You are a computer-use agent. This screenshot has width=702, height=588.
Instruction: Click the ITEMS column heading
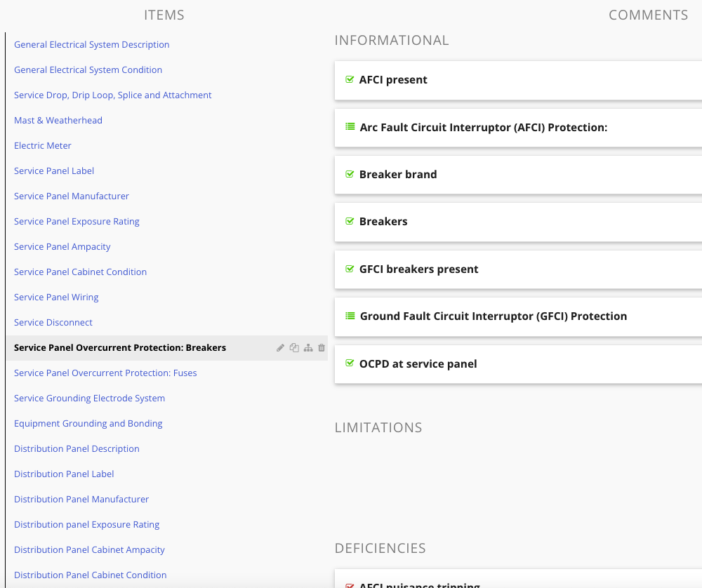[164, 15]
